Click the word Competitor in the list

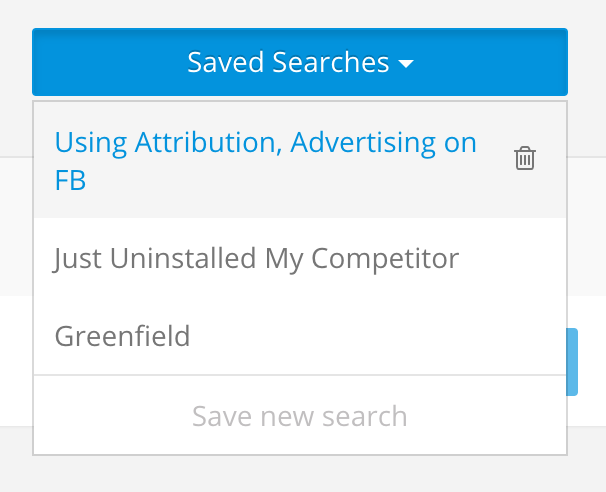[x=385, y=259]
